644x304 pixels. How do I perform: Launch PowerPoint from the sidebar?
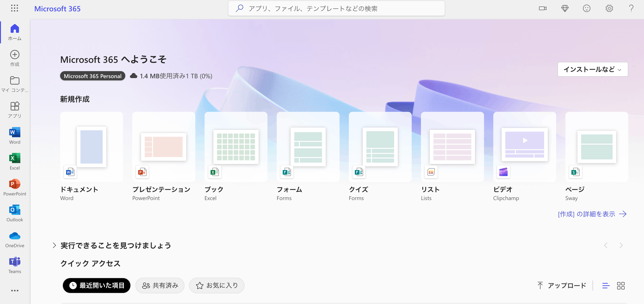pos(15,187)
